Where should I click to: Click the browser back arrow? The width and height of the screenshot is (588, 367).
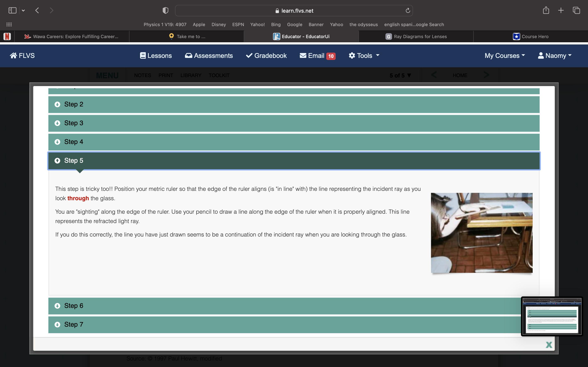click(37, 10)
